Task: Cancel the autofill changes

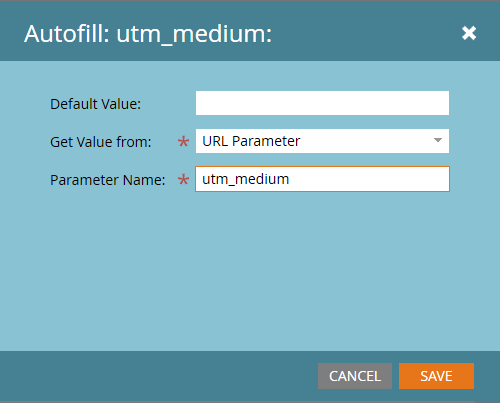Action: pos(355,376)
